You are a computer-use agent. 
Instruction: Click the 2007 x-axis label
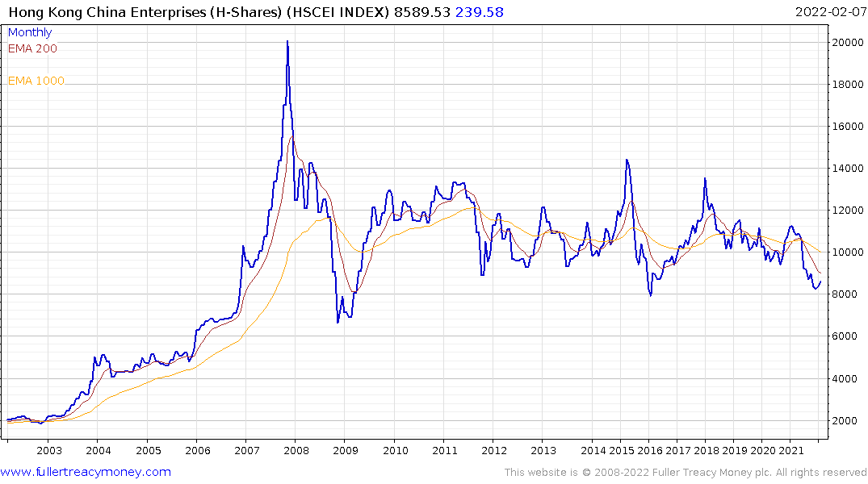click(247, 451)
